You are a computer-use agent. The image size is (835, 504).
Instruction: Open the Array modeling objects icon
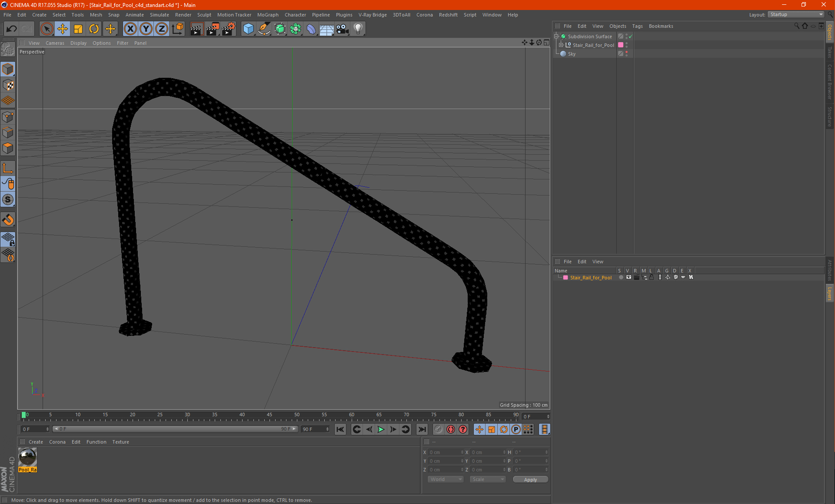point(296,29)
